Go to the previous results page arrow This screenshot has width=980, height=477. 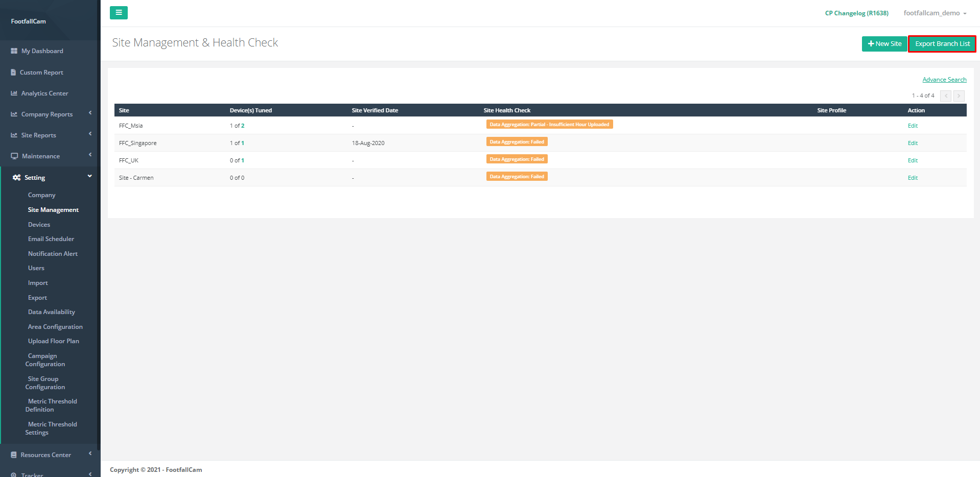946,96
